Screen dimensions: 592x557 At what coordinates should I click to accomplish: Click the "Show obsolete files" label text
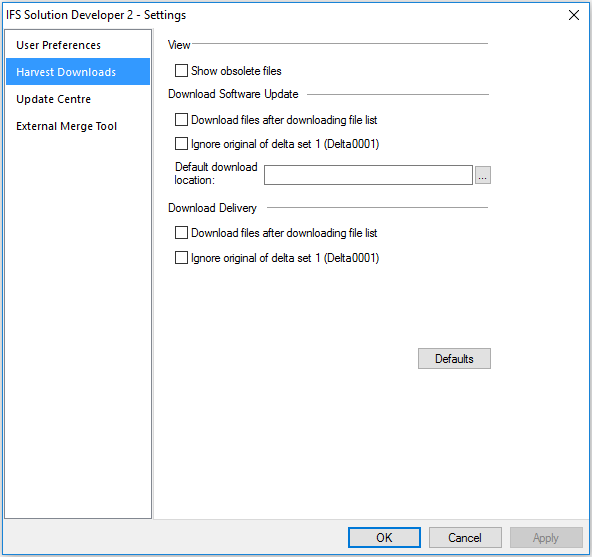tap(236, 71)
